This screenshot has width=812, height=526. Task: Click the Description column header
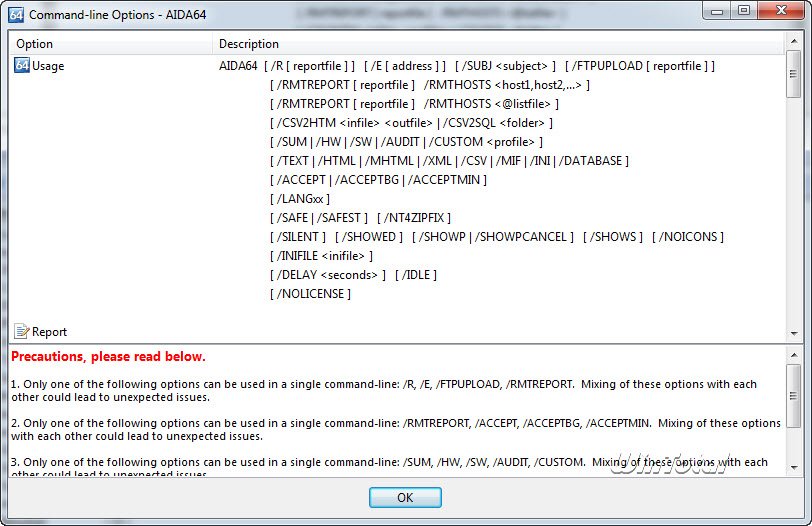(x=499, y=44)
